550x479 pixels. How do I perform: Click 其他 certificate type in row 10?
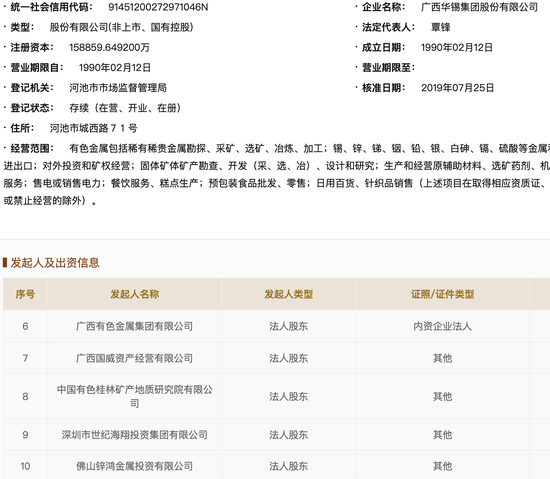pos(443,466)
